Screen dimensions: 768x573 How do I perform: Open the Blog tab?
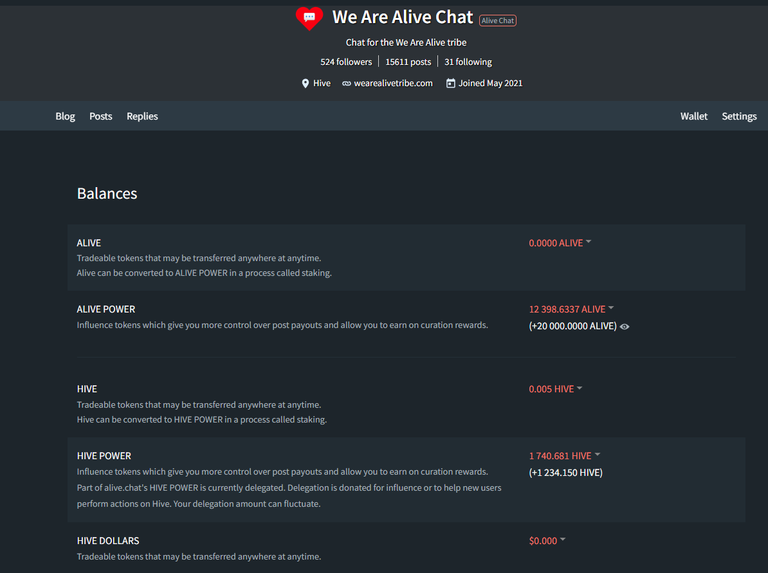click(65, 116)
